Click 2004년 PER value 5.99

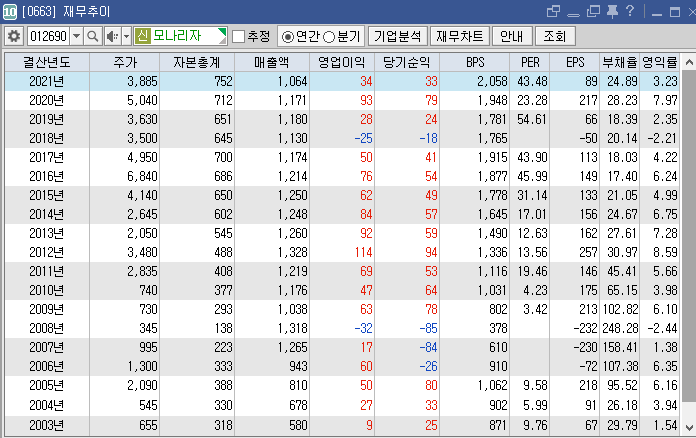535,405
